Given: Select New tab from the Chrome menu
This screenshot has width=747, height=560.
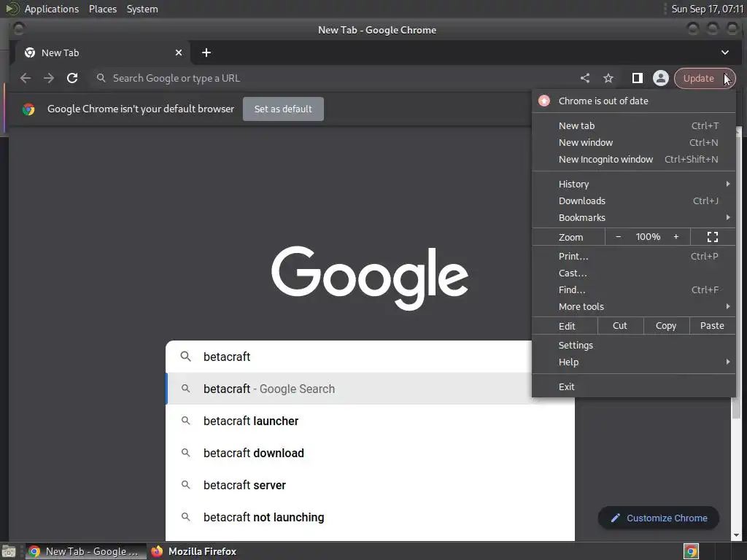Looking at the screenshot, I should tap(634, 125).
